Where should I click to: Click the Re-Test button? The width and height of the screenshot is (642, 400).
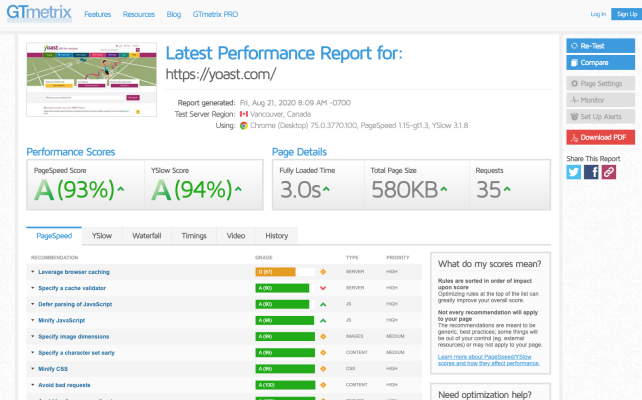(600, 46)
